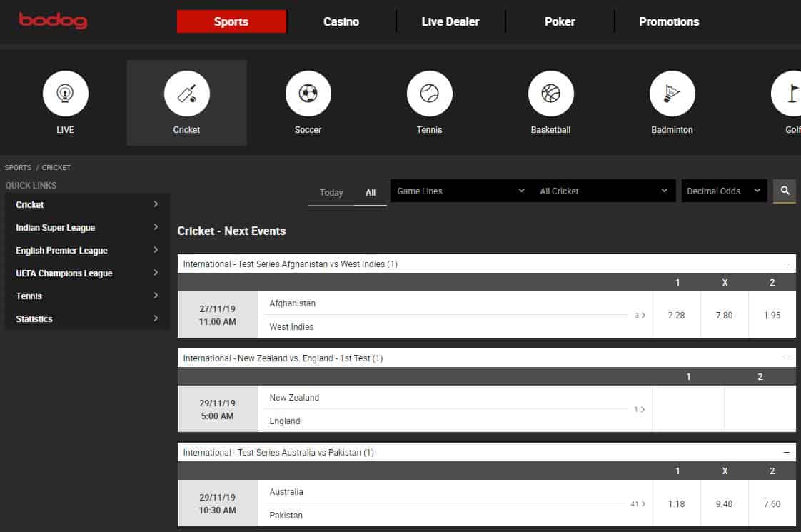This screenshot has height=532, width=801.
Task: Bet on Australia at 1.18 odds
Action: (676, 504)
